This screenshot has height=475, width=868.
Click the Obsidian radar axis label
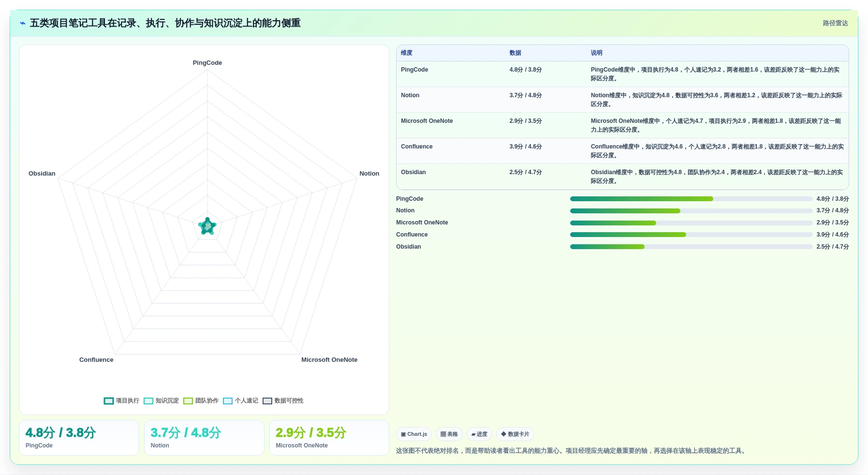42,174
